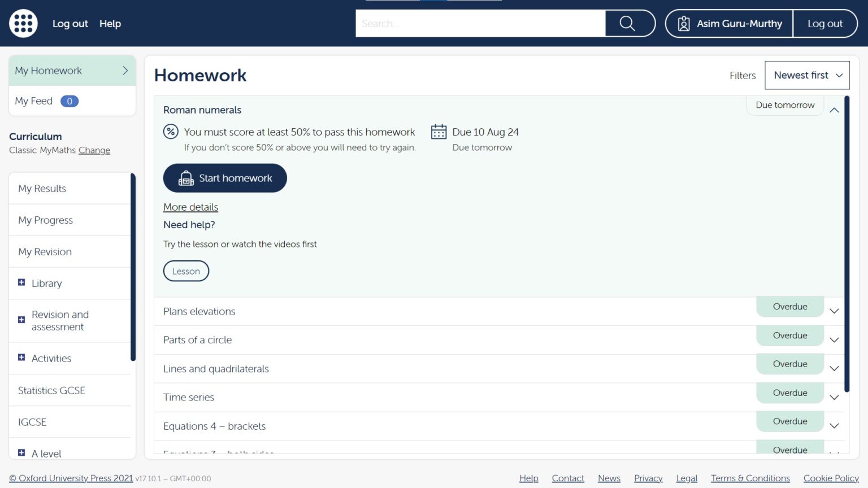The width and height of the screenshot is (868, 488).
Task: Expand Activities with its plus icon
Action: pos(21,358)
